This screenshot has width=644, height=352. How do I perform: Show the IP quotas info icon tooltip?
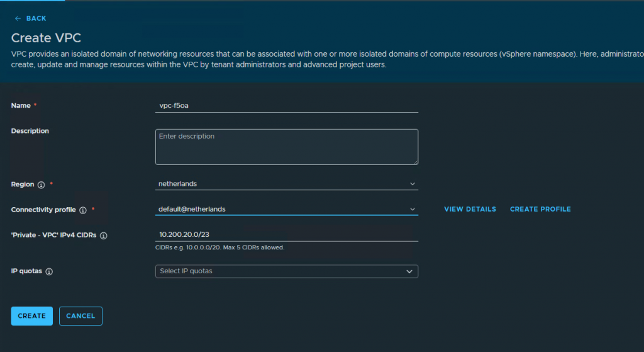coord(49,271)
